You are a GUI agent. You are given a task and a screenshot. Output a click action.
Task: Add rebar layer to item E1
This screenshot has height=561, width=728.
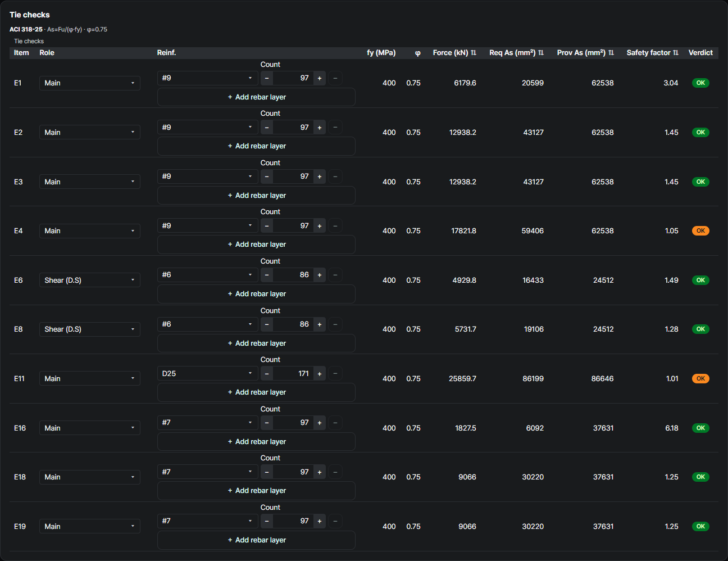coord(256,97)
